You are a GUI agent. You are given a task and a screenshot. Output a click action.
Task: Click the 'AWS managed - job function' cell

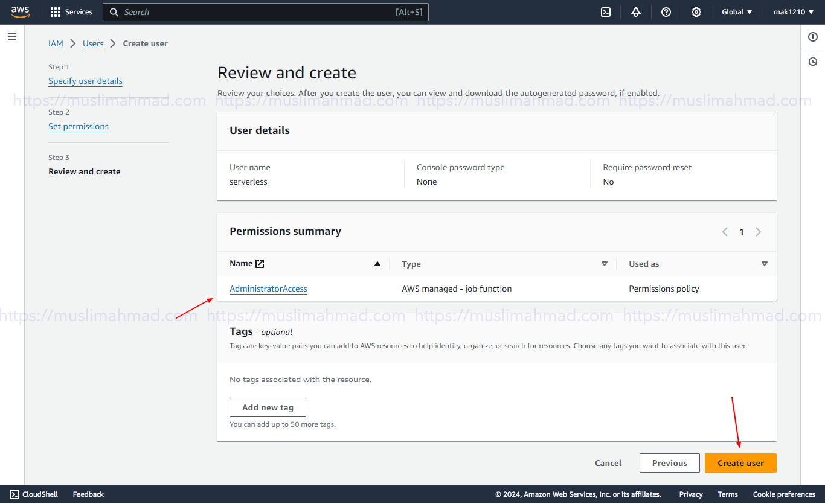(x=457, y=289)
